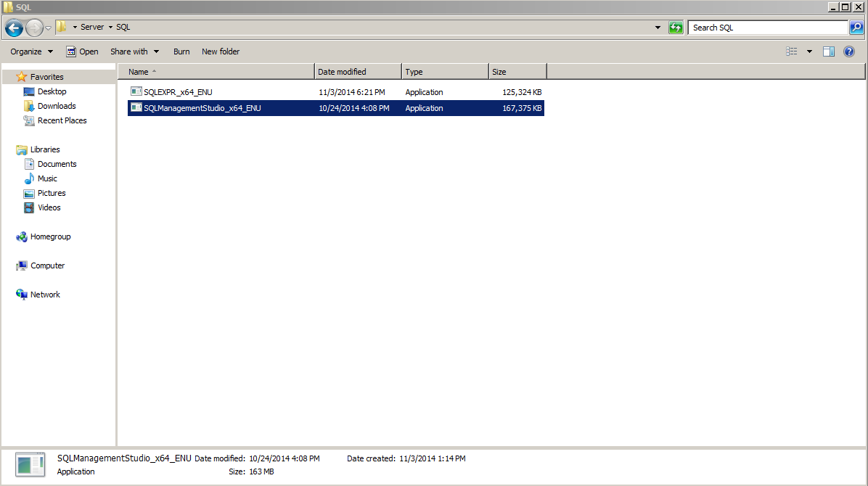The image size is (868, 486).
Task: Click the 11/3/2014 6:21 PM date cell
Action: pyautogui.click(x=351, y=92)
